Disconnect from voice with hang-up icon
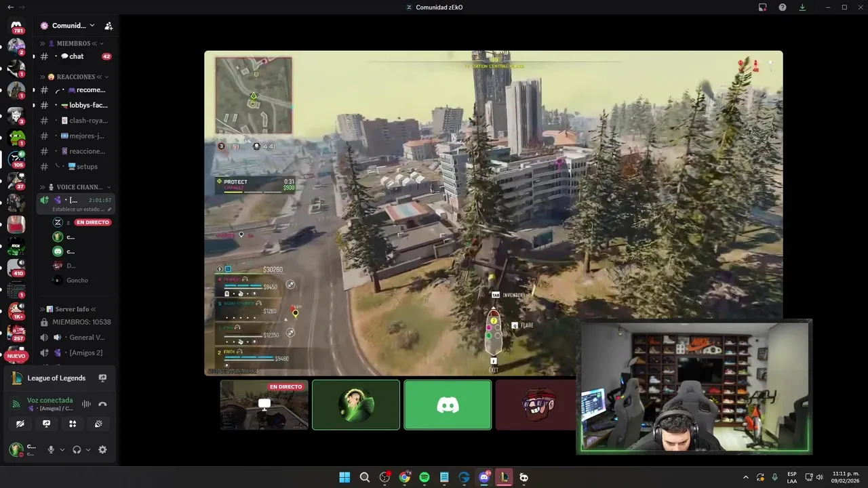 click(x=102, y=404)
